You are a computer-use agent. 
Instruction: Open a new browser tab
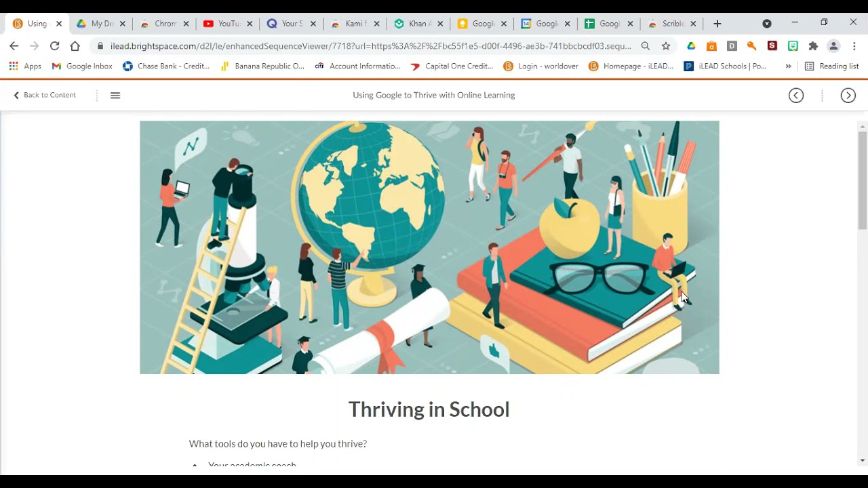tap(717, 24)
